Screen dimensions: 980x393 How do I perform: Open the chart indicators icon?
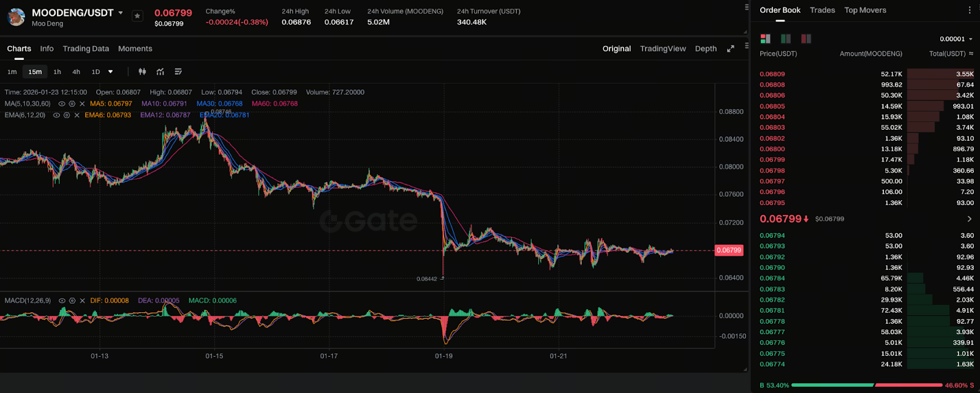160,72
